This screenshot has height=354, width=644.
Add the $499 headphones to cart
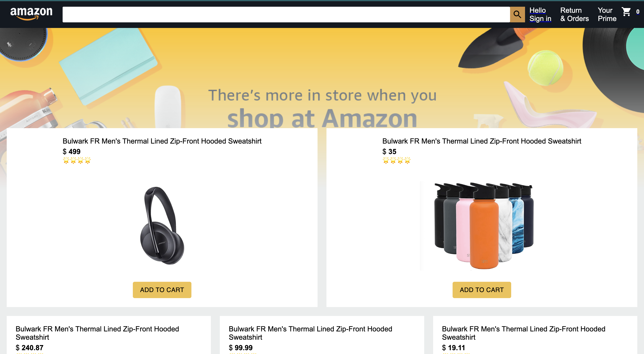(162, 290)
